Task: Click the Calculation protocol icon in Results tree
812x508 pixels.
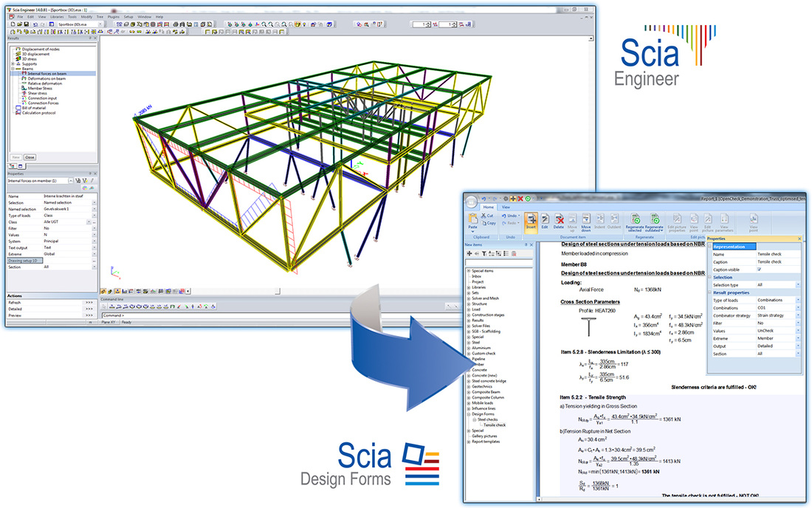Action: 18,113
